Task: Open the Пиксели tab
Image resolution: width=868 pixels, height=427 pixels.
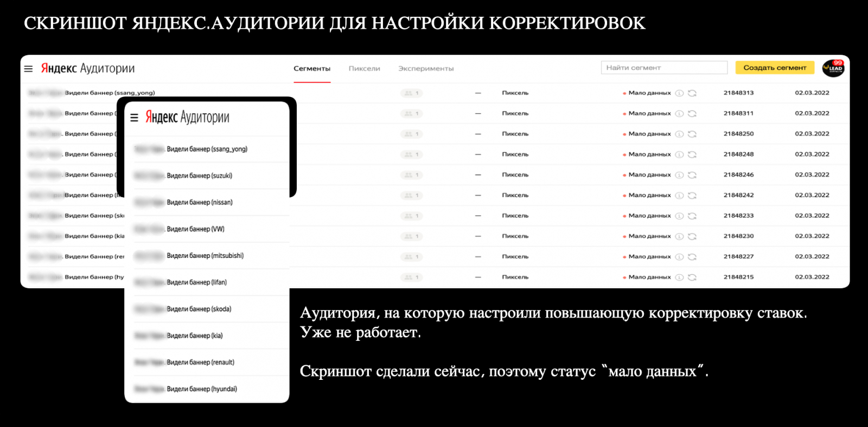Action: [x=364, y=69]
